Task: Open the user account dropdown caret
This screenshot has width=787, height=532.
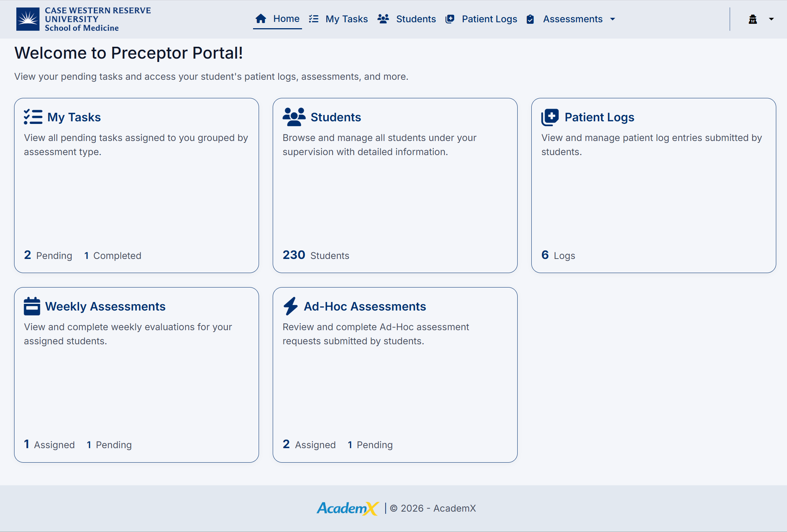Action: (771, 19)
